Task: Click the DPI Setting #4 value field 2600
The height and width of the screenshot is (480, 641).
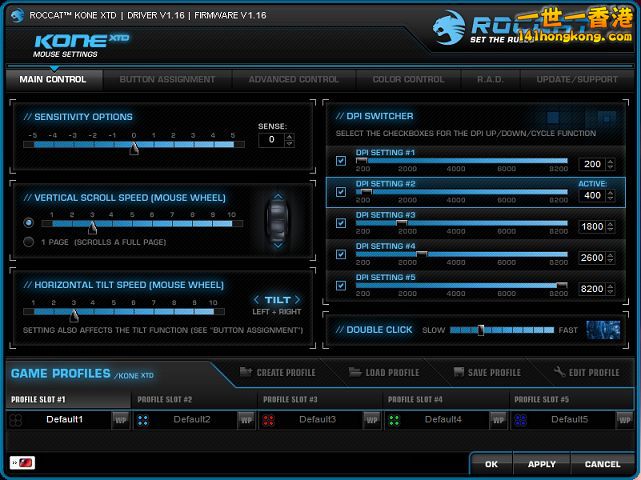Action: (x=592, y=258)
